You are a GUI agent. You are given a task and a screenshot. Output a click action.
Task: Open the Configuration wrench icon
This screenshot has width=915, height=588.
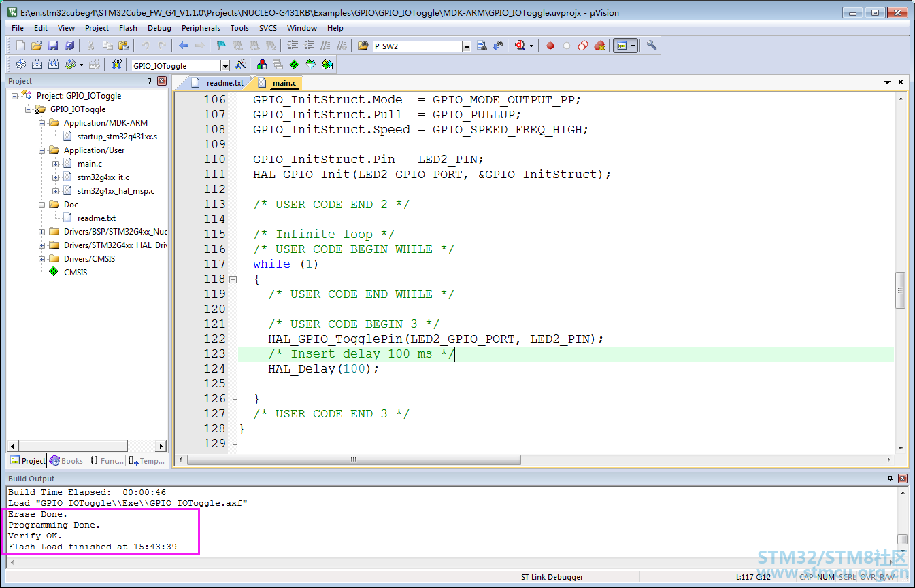(x=652, y=46)
